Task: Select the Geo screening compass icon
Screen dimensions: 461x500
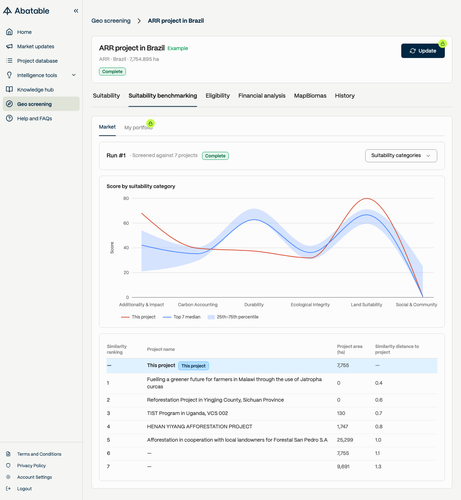Action: (9, 104)
